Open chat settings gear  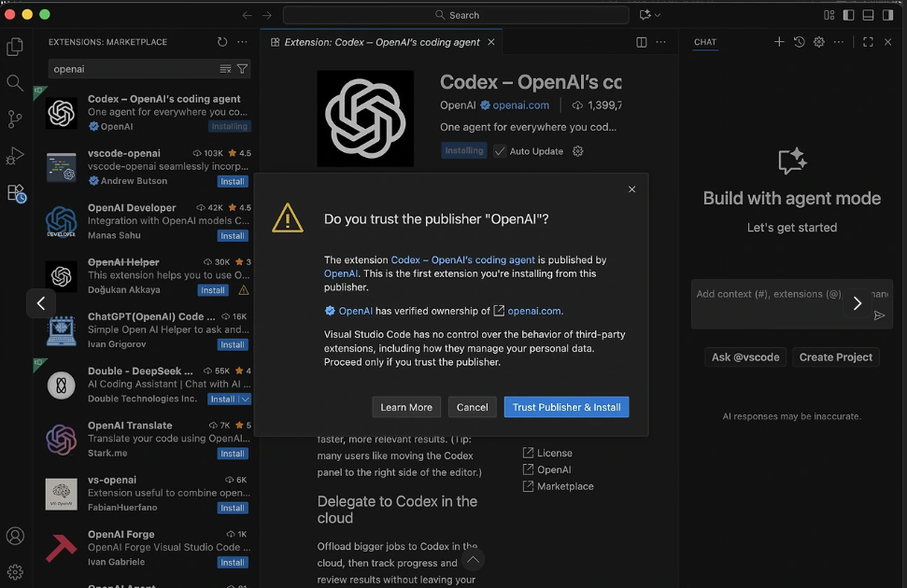[x=818, y=42]
